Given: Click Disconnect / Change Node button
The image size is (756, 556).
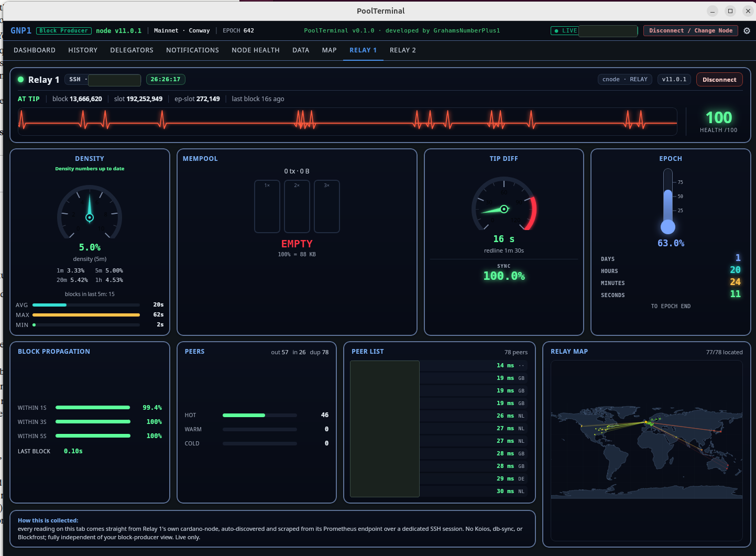Looking at the screenshot, I should pos(691,31).
